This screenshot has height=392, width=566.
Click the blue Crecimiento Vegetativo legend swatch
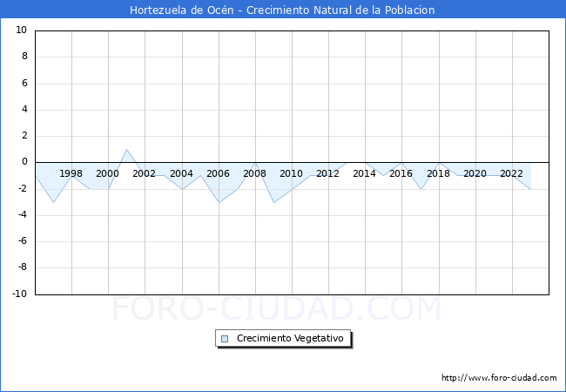225,338
